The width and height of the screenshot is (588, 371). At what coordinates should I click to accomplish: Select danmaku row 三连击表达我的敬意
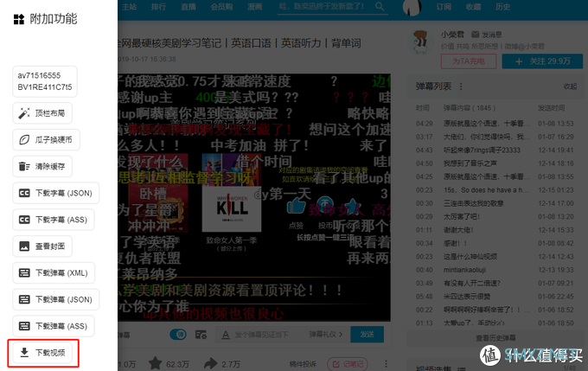495,203
